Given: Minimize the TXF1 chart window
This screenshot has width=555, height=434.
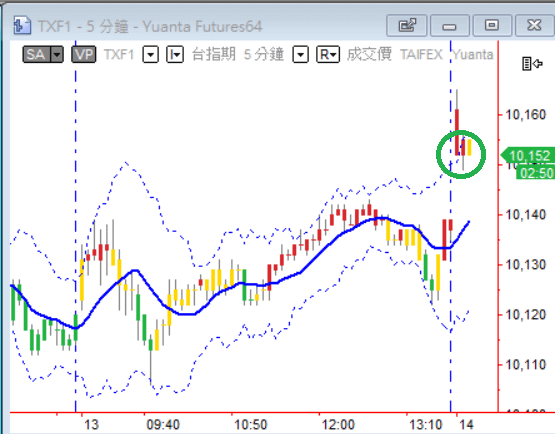Looking at the screenshot, I should (x=450, y=25).
